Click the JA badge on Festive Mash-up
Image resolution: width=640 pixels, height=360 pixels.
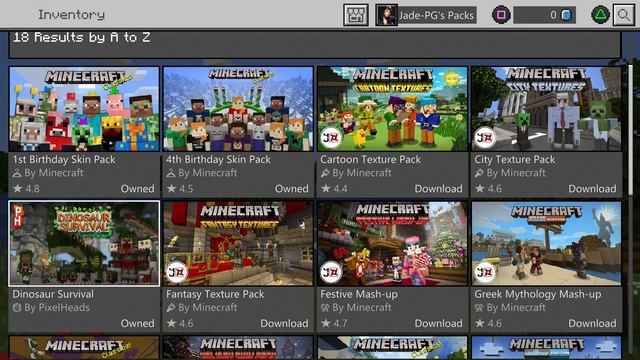coord(331,272)
